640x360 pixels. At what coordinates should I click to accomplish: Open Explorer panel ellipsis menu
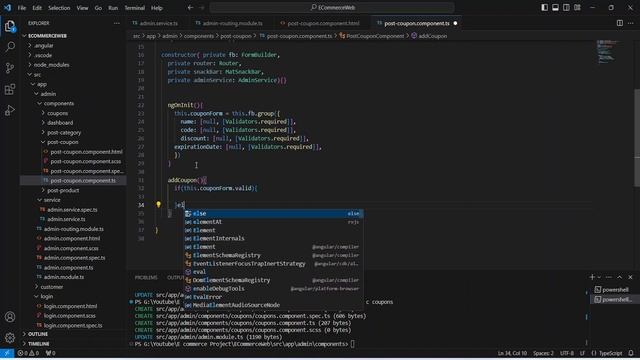click(x=117, y=23)
